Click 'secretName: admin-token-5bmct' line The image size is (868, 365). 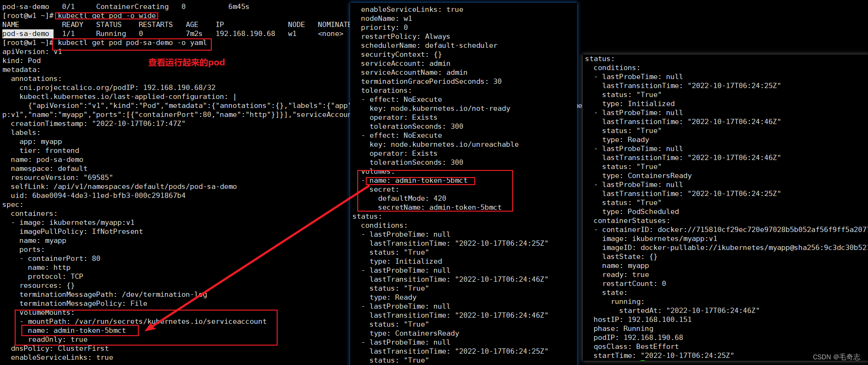click(440, 207)
